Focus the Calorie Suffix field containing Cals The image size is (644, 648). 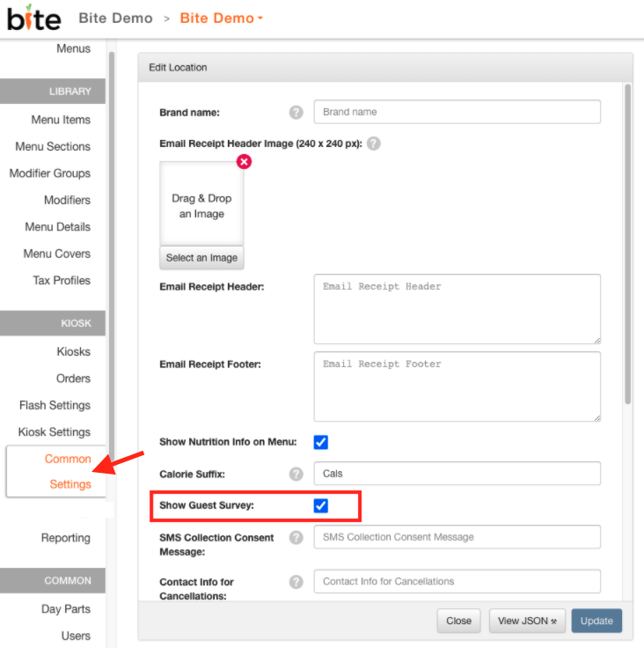click(x=457, y=474)
